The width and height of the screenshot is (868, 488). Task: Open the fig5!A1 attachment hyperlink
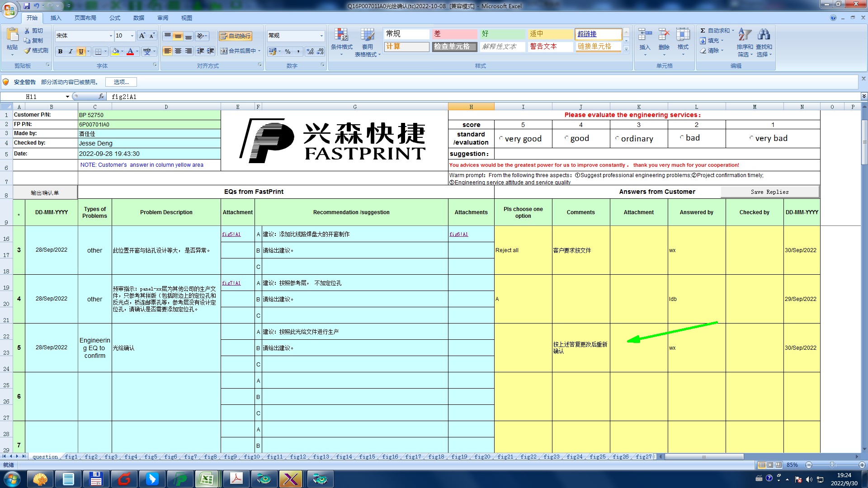click(x=231, y=234)
